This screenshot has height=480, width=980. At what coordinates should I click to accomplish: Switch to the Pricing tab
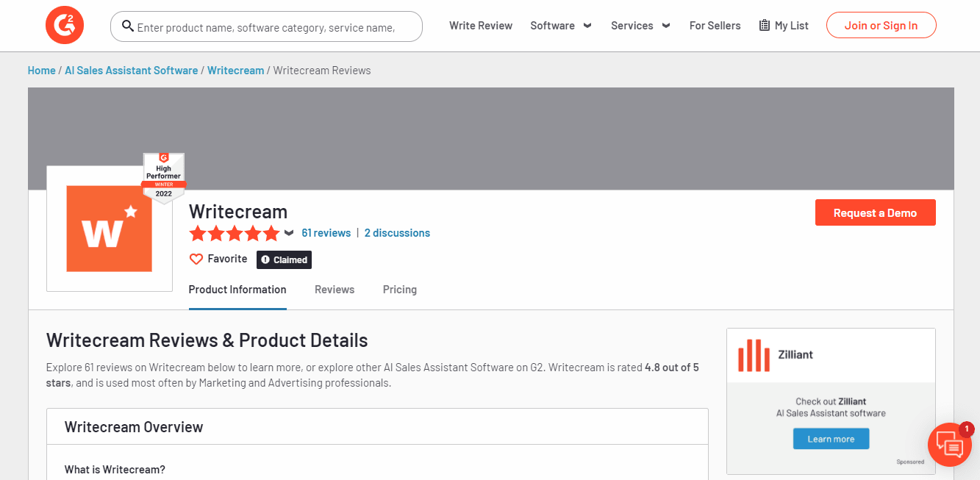tap(400, 290)
